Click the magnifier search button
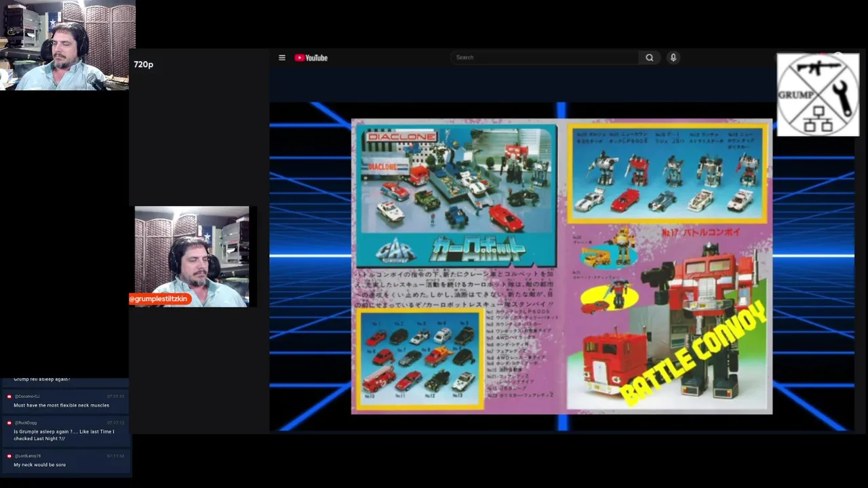This screenshot has height=488, width=868. pos(649,58)
